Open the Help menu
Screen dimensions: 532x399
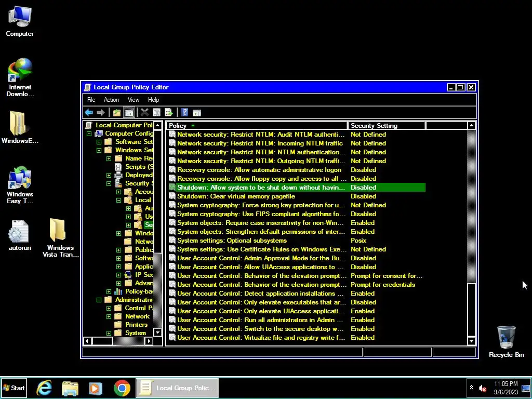tap(153, 100)
